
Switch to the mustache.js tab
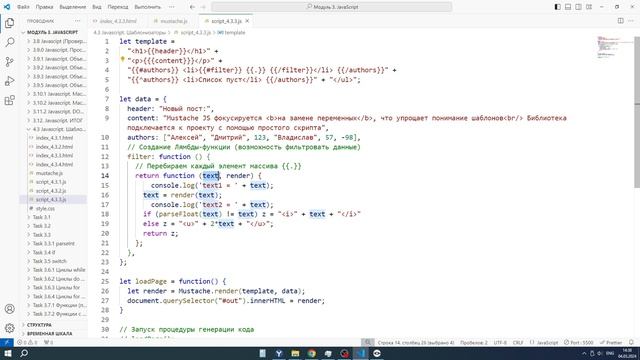173,21
